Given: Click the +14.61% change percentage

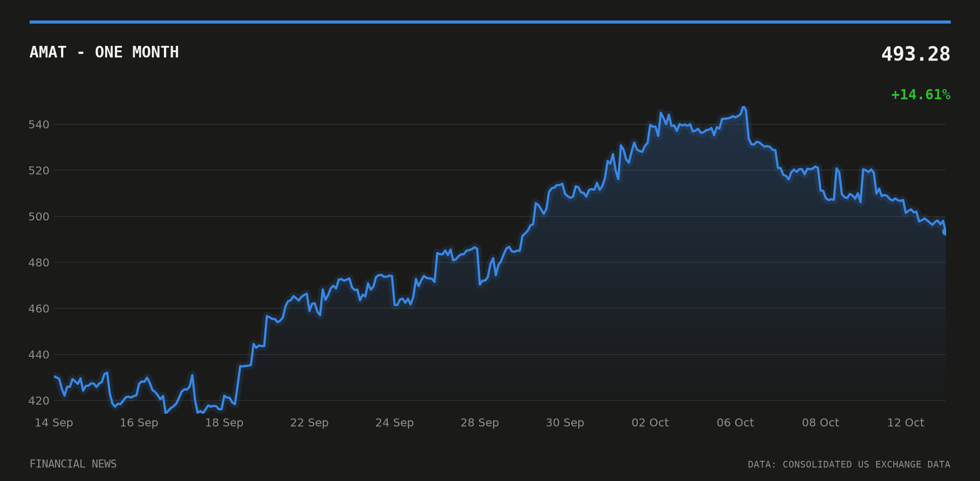Looking at the screenshot, I should pyautogui.click(x=920, y=95).
